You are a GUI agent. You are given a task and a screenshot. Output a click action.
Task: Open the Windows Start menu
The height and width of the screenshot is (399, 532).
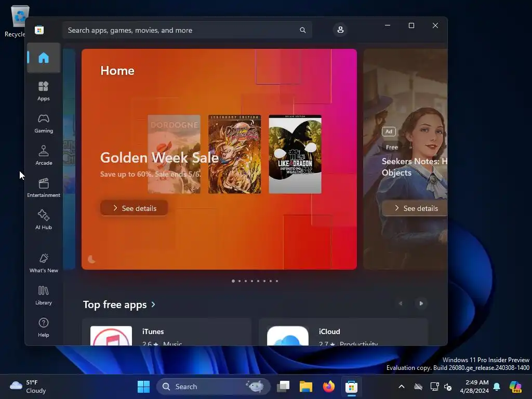coord(143,387)
